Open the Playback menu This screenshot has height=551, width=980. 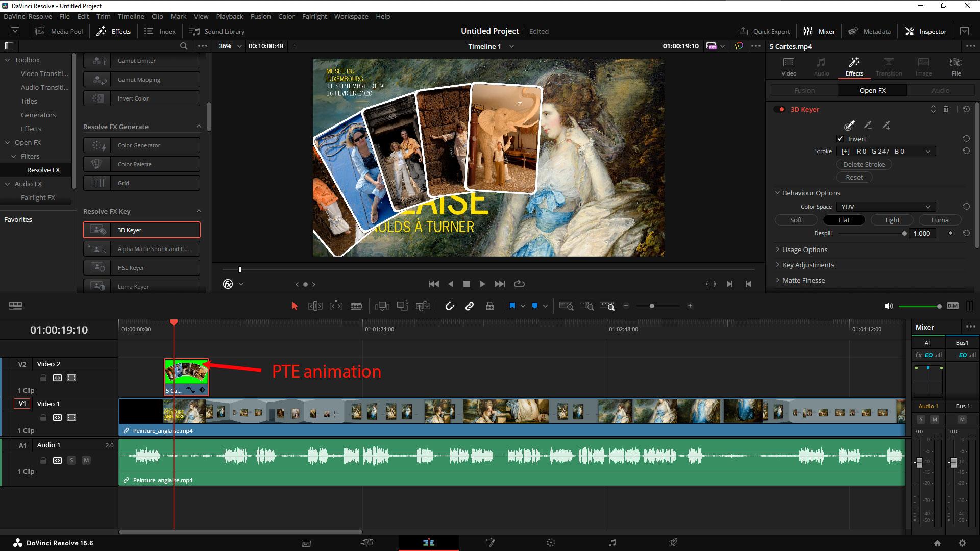[229, 16]
